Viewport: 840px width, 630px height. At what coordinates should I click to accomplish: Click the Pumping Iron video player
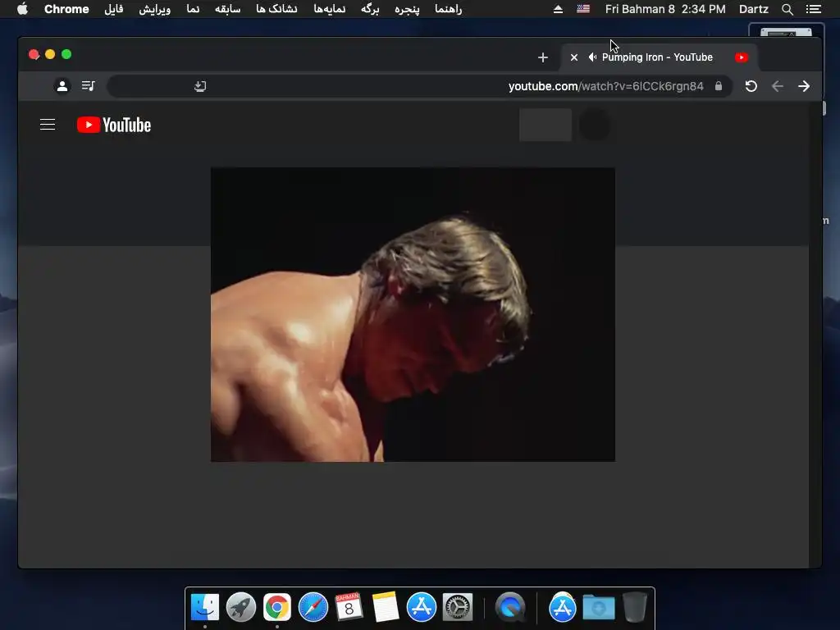(413, 314)
